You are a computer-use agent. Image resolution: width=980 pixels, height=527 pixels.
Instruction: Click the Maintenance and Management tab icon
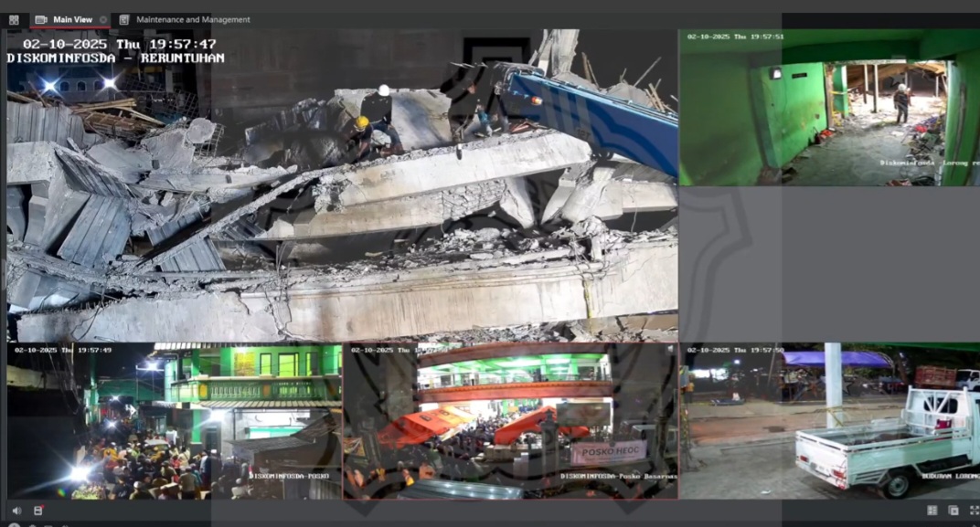pos(124,19)
